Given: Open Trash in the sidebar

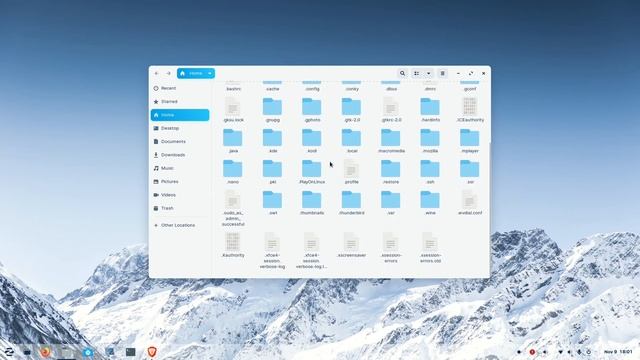Looking at the screenshot, I should click(x=180, y=208).
